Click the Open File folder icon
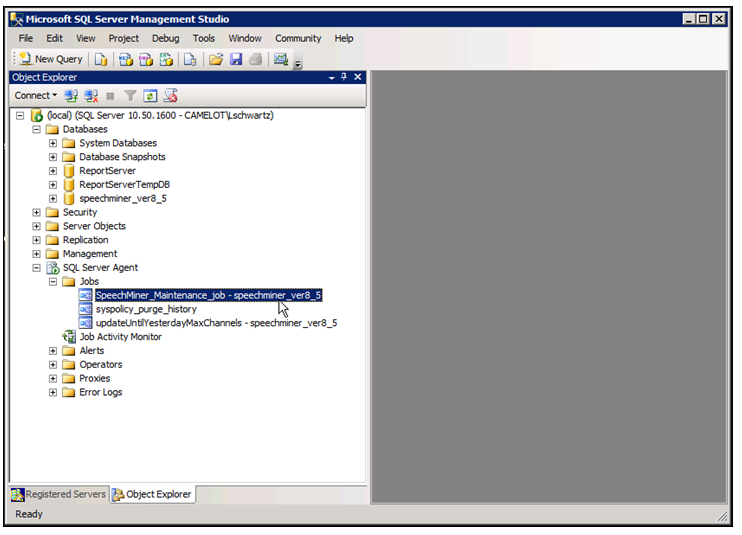 point(216,59)
